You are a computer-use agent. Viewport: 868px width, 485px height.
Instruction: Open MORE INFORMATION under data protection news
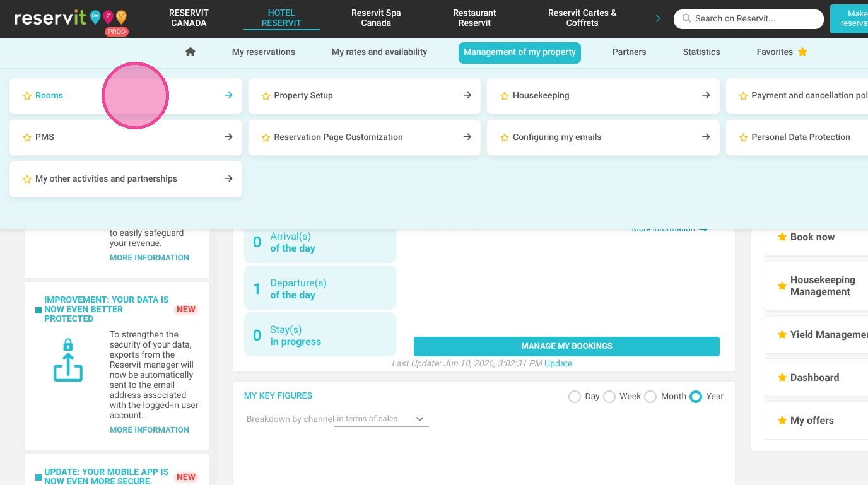click(150, 430)
